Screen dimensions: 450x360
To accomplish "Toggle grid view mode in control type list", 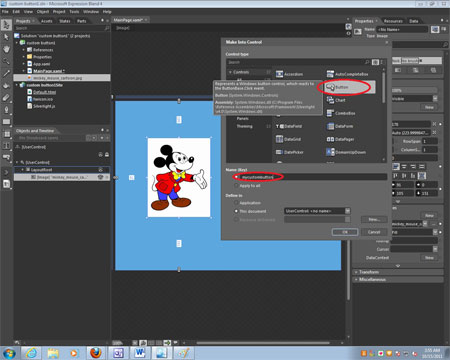I will [x=375, y=62].
